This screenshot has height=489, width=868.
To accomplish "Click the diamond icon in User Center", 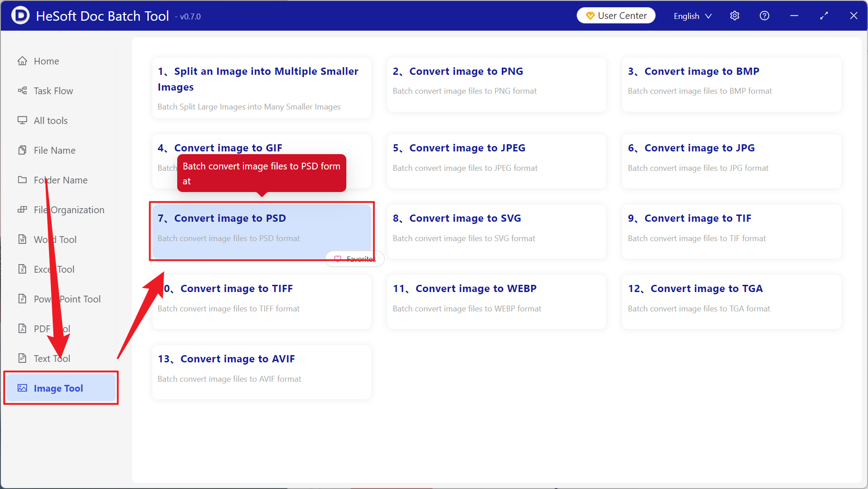I will pos(590,16).
